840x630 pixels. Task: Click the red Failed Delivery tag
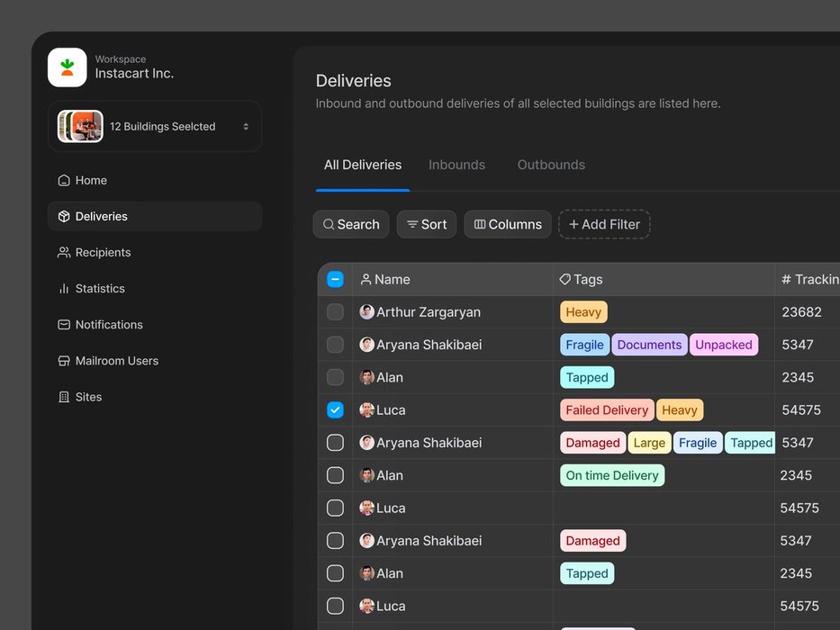click(607, 409)
